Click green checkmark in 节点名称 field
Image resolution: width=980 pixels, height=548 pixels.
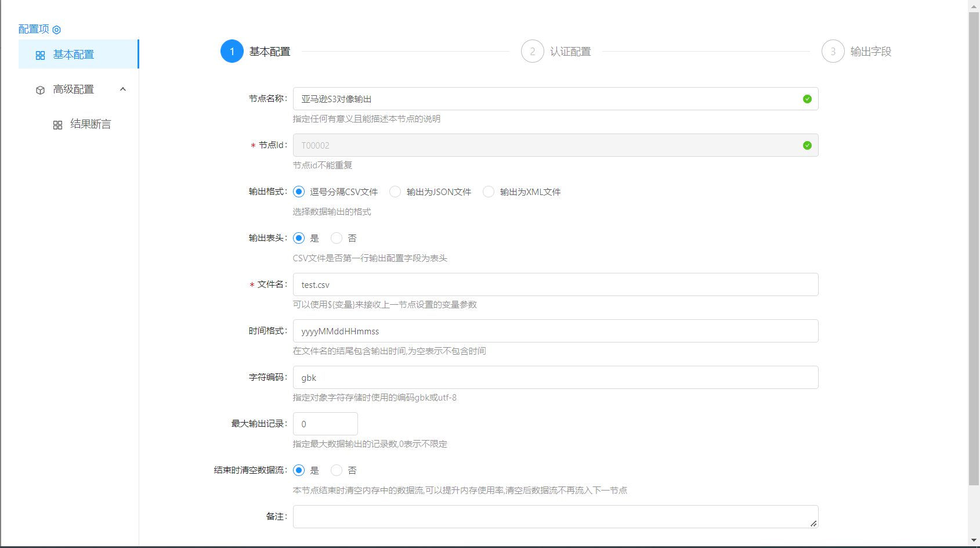click(x=807, y=99)
